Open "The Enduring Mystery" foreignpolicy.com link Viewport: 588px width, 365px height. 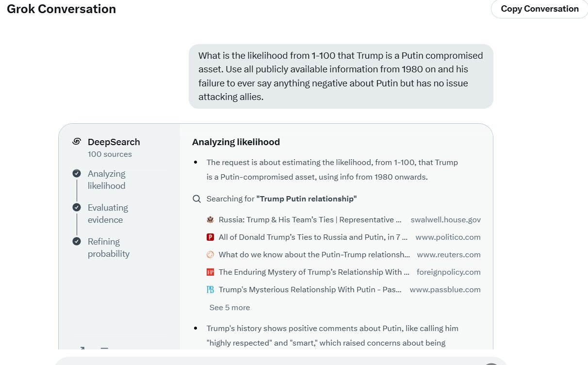click(x=310, y=272)
